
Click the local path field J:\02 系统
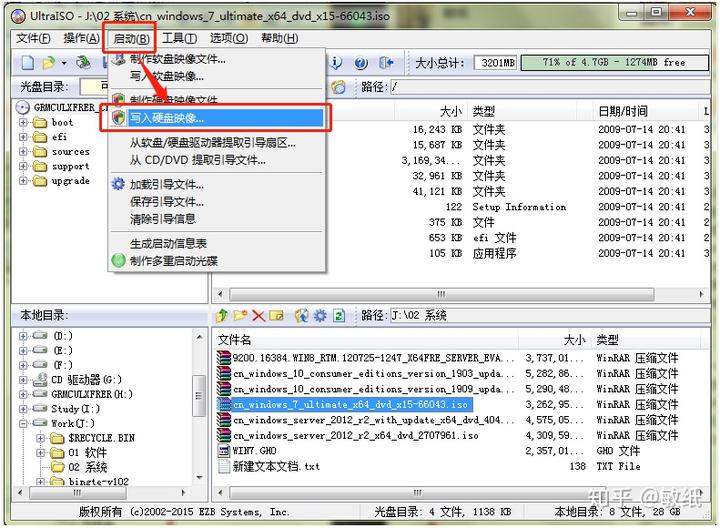550,315
